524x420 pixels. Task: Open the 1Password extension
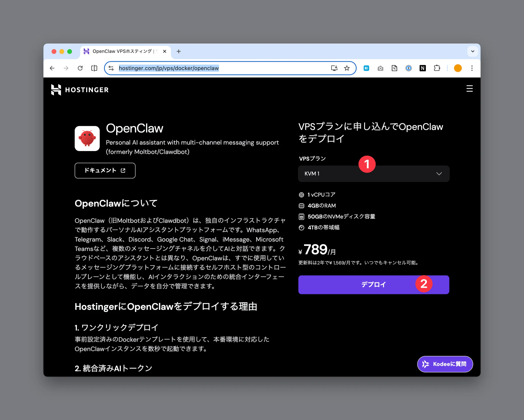coord(408,68)
